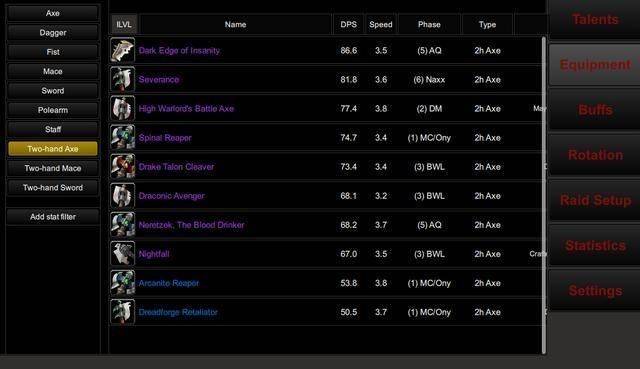This screenshot has width=640, height=369.
Task: Select Dreadforge Retaliator item name
Action: point(178,312)
